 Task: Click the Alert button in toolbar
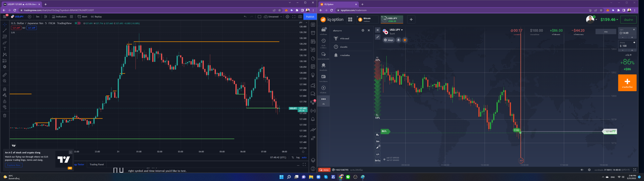tap(82, 17)
